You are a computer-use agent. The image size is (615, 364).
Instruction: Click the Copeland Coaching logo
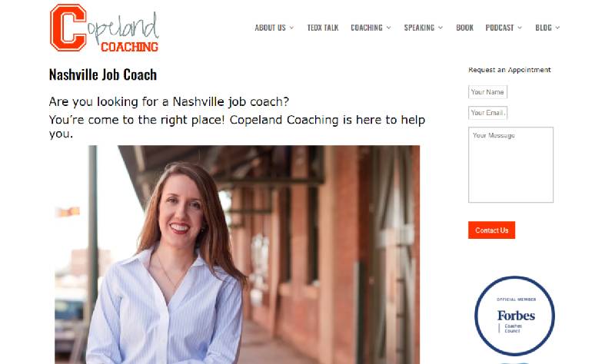(105, 28)
